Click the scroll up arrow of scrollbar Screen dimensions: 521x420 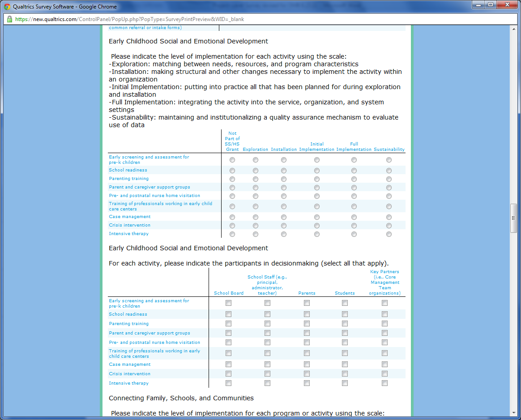pos(514,29)
